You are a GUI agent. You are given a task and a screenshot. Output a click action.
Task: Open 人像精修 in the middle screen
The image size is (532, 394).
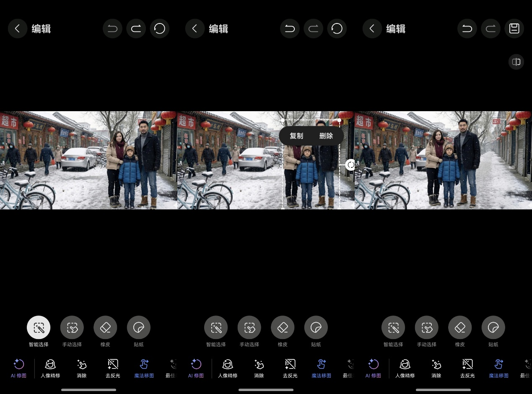pos(228,368)
